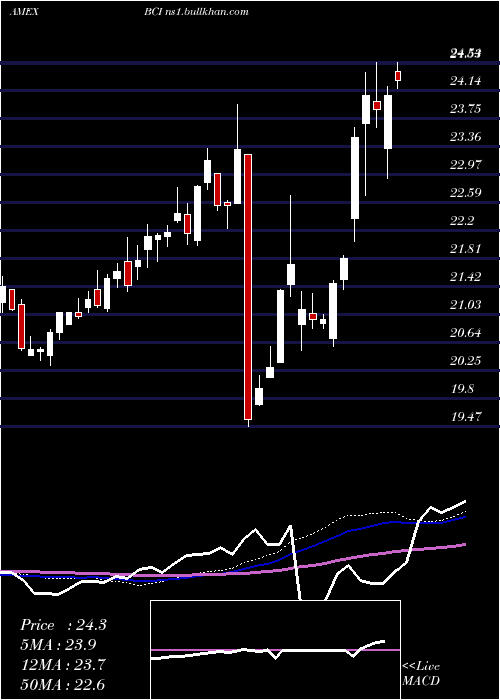Click the 24.53 top price label
The image size is (500, 700).
[x=466, y=54]
